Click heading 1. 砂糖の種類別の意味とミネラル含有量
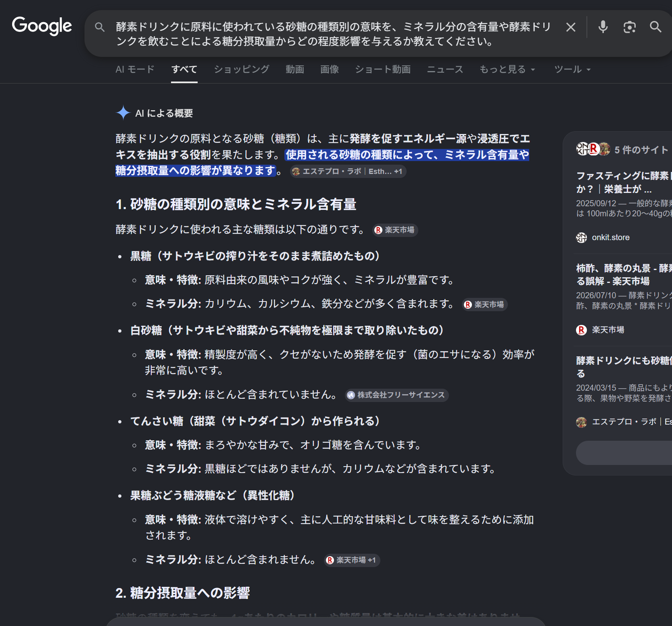Image resolution: width=672 pixels, height=626 pixels. [236, 204]
